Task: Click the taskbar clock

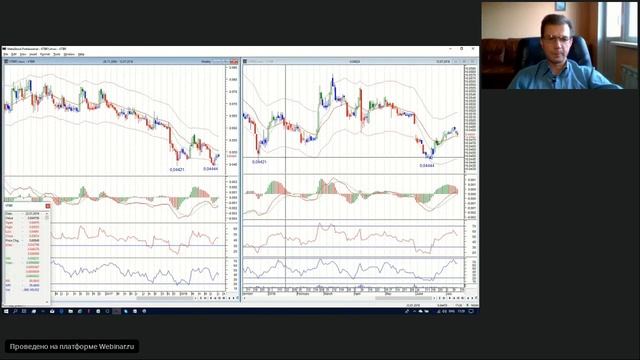Action: pos(461,311)
